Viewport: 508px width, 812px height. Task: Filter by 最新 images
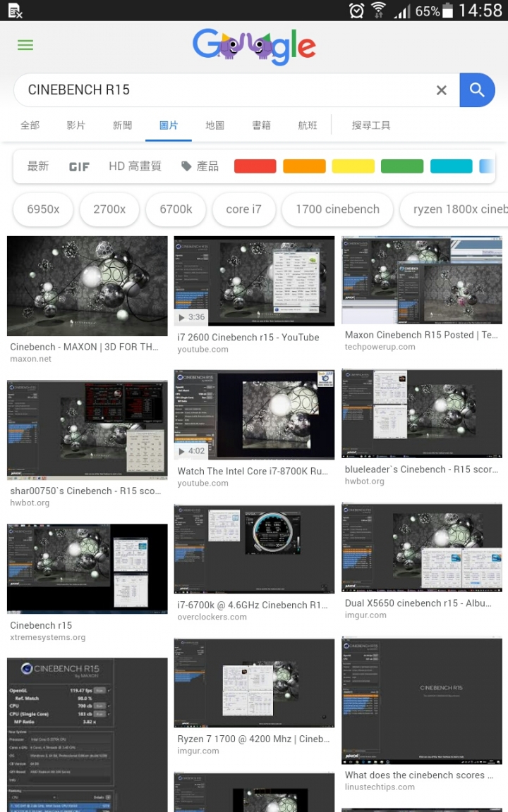[x=38, y=166]
